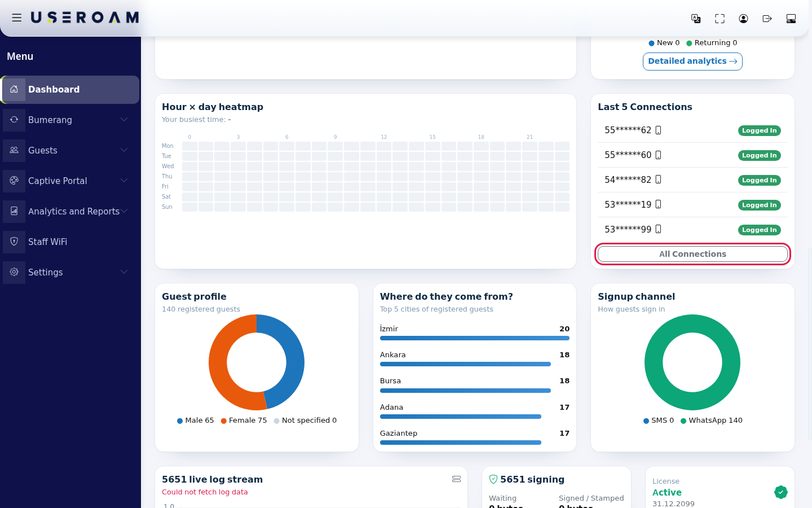
Task: Click the All Connections button
Action: tap(692, 254)
